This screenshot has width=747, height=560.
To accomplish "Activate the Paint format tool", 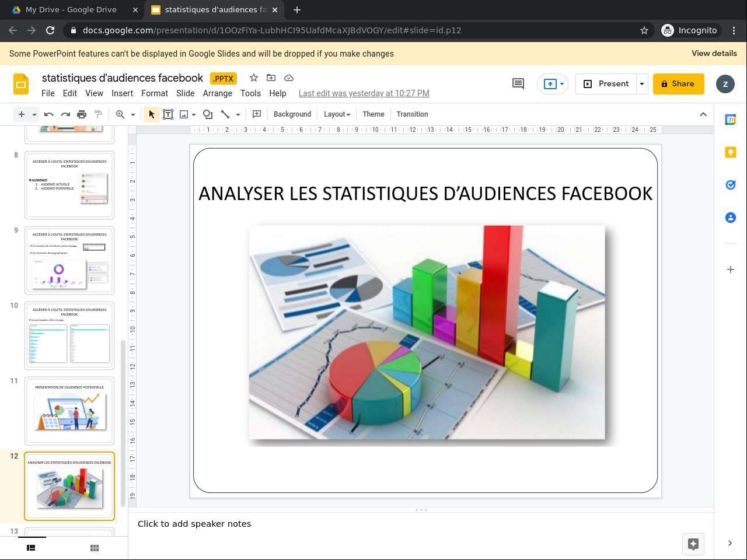I will 98,114.
